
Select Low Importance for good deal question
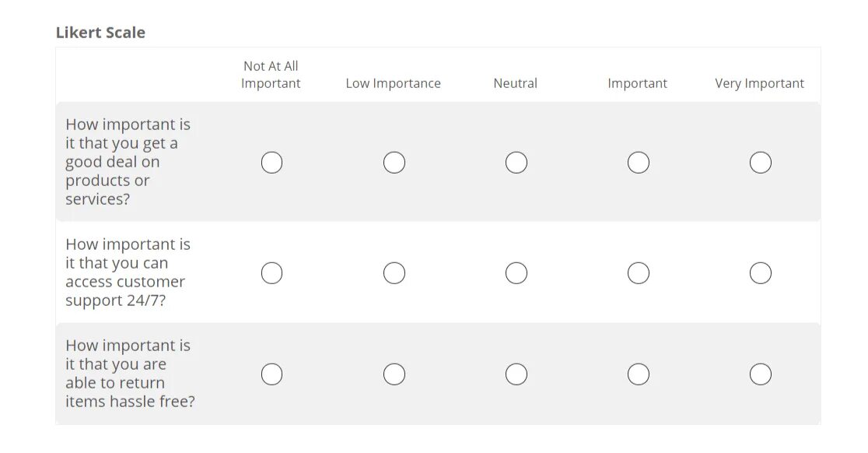point(394,163)
